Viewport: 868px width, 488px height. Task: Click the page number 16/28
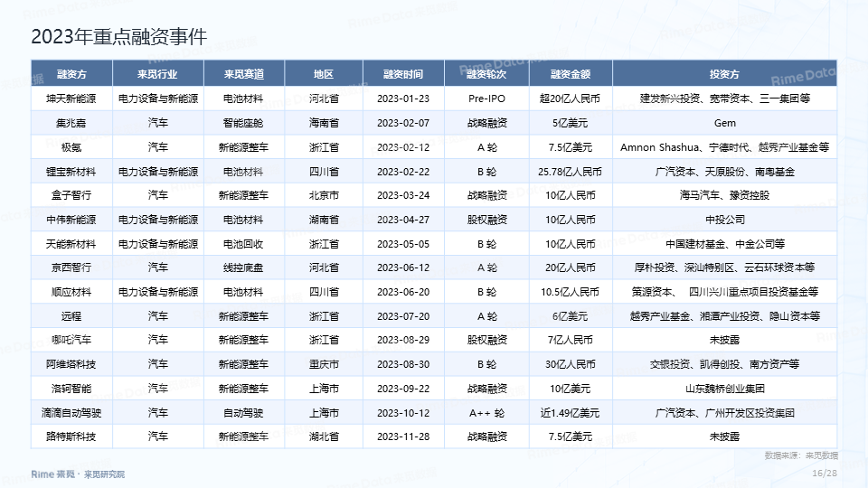click(x=825, y=473)
